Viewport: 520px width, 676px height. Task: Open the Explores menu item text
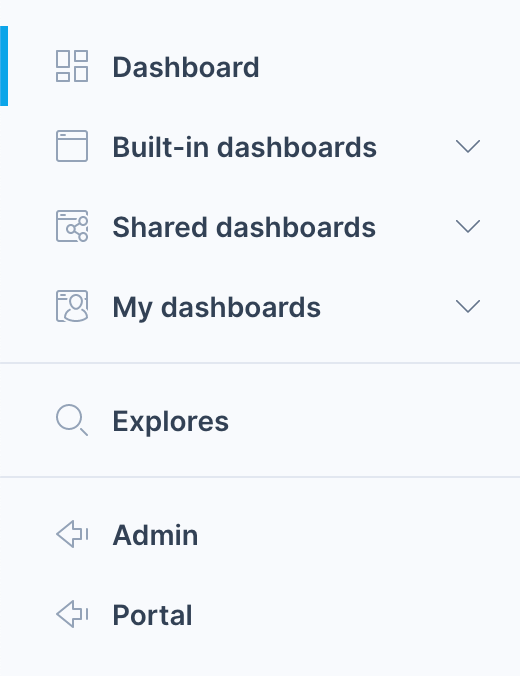(x=171, y=422)
